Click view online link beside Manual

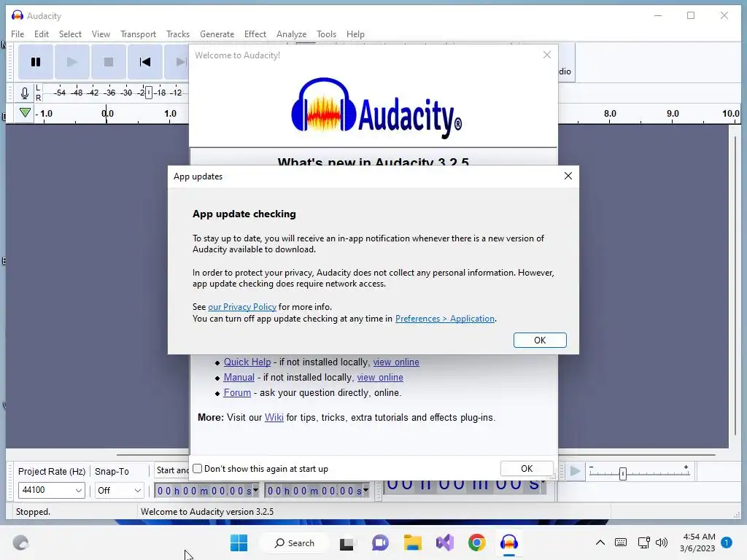(x=380, y=377)
